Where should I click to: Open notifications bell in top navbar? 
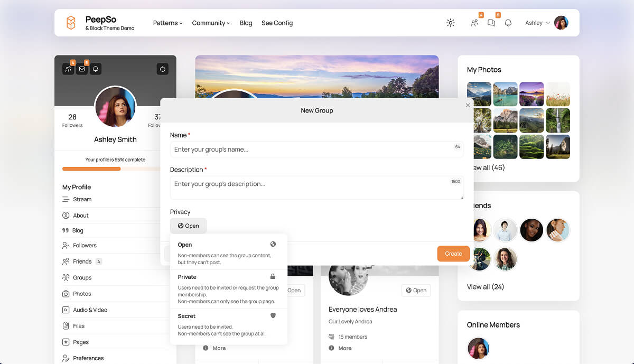point(508,23)
